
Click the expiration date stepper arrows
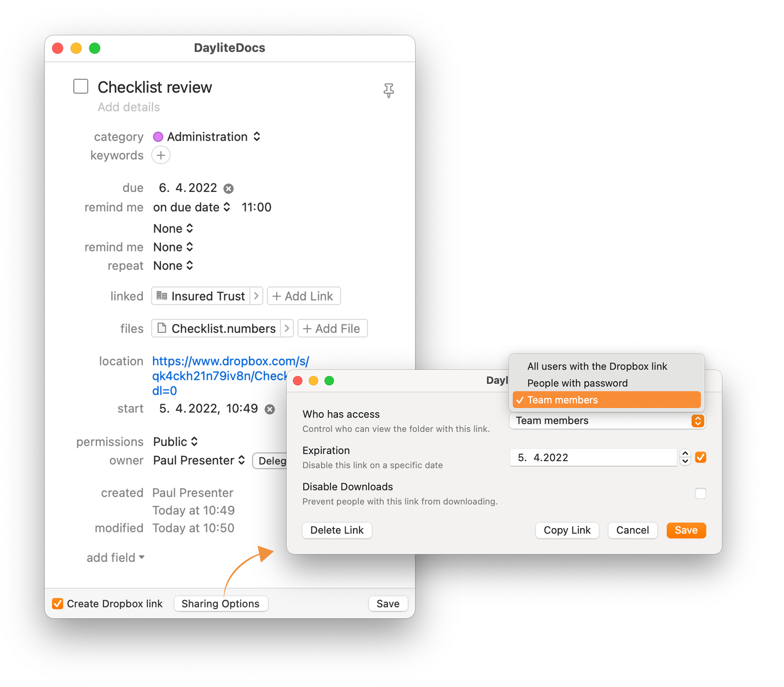[685, 457]
